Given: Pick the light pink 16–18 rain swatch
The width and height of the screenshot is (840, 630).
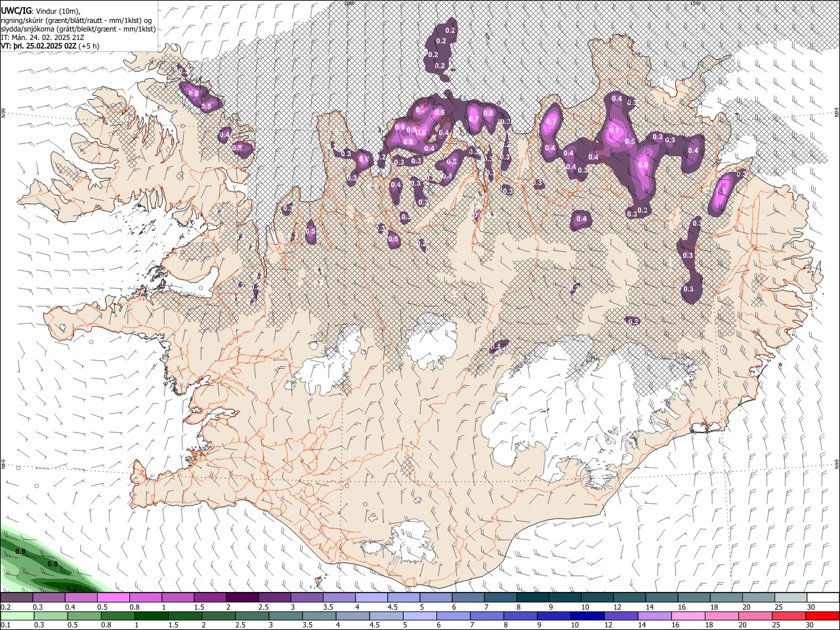Looking at the screenshot, I should 688,616.
